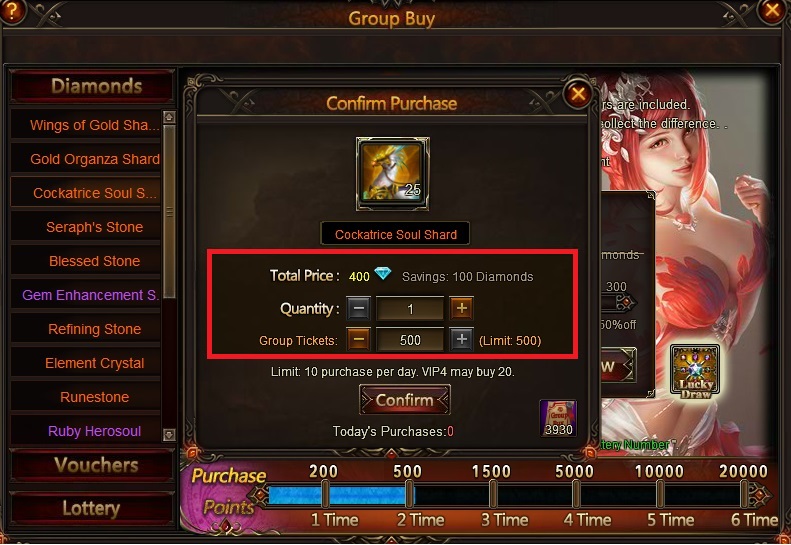This screenshot has width=791, height=545.
Task: Click the diamond currency icon beside Total Price
Action: pos(383,274)
